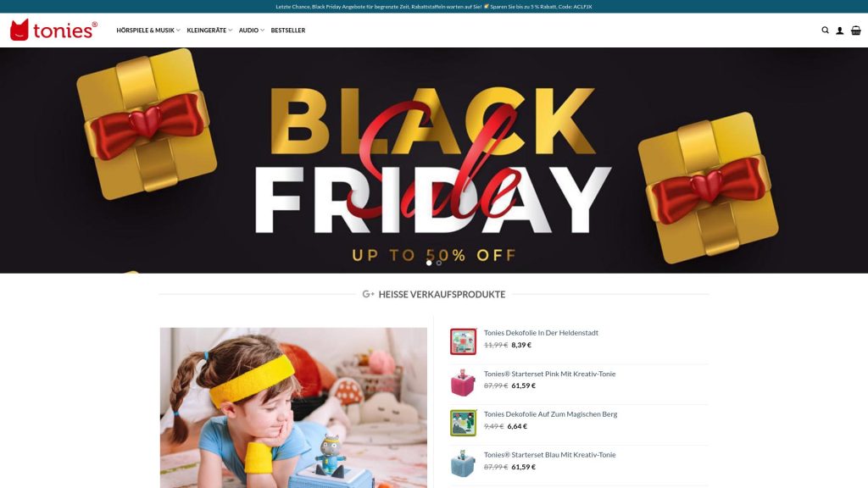Click the tonies logo
Viewport: 868px width, 488px height.
[53, 30]
